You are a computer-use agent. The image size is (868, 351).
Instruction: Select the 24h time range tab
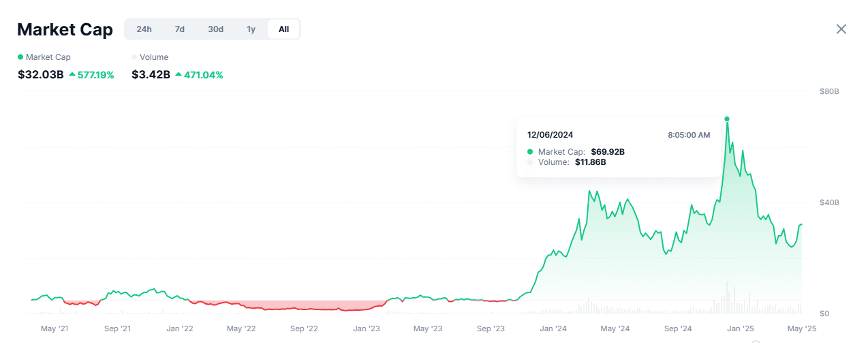(144, 29)
